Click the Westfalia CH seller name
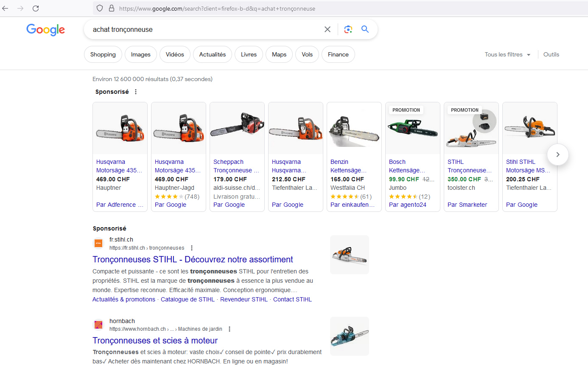This screenshot has height=377, width=588. click(x=347, y=188)
